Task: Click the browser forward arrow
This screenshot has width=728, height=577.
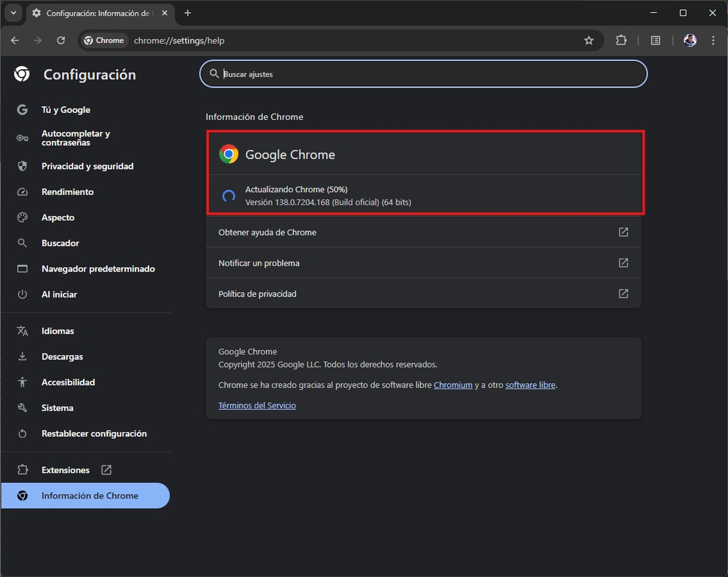Action: tap(38, 41)
